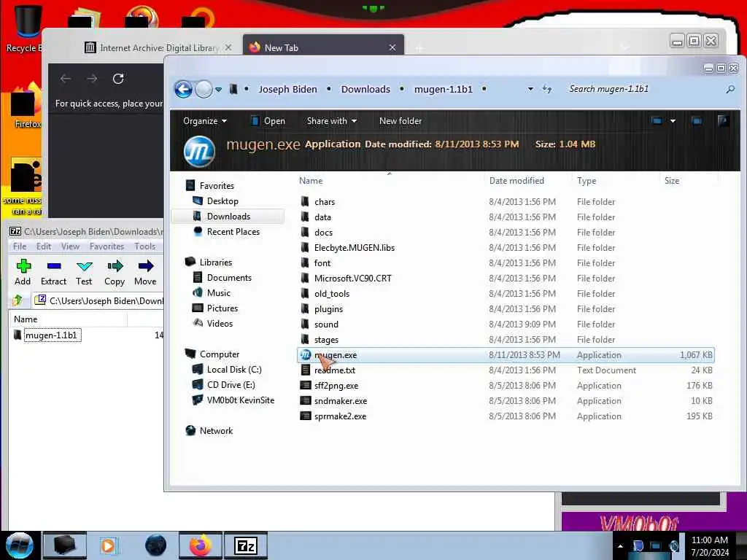Image resolution: width=747 pixels, height=560 pixels.
Task: Open the address bar history dropdown
Action: (x=530, y=89)
